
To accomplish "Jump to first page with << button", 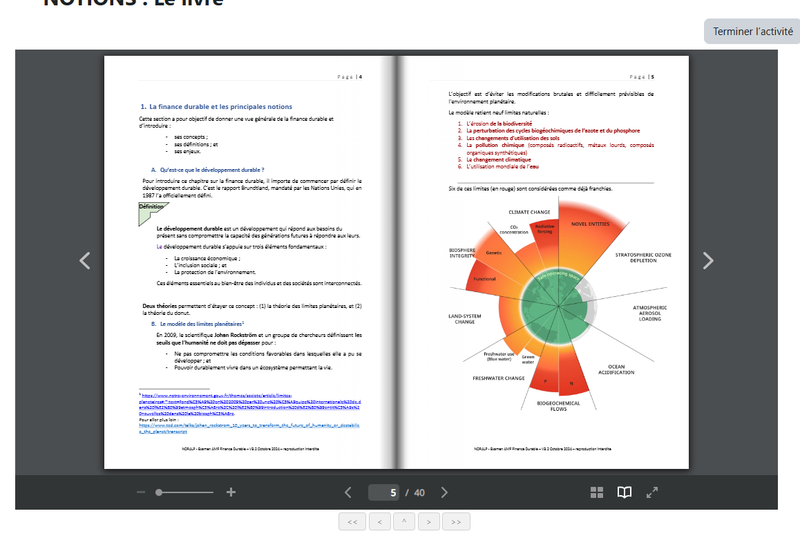I will coord(352,522).
